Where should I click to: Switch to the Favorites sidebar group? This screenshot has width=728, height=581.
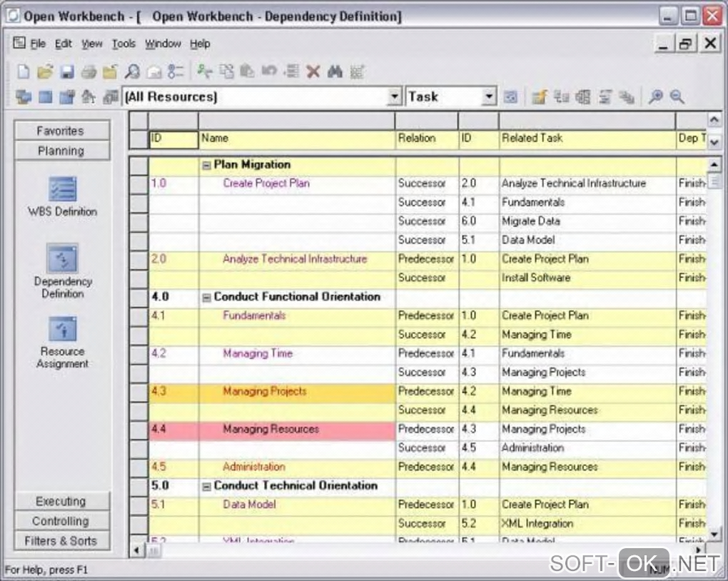click(x=62, y=131)
